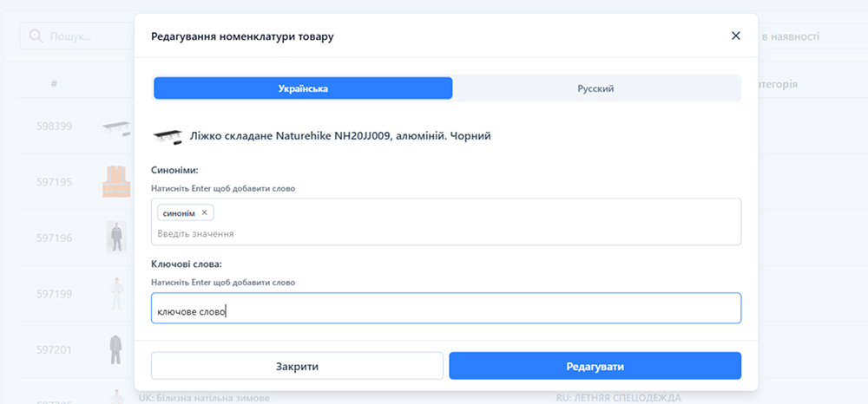This screenshot has width=868, height=404.
Task: Click the Синоніми label
Action: click(x=175, y=170)
